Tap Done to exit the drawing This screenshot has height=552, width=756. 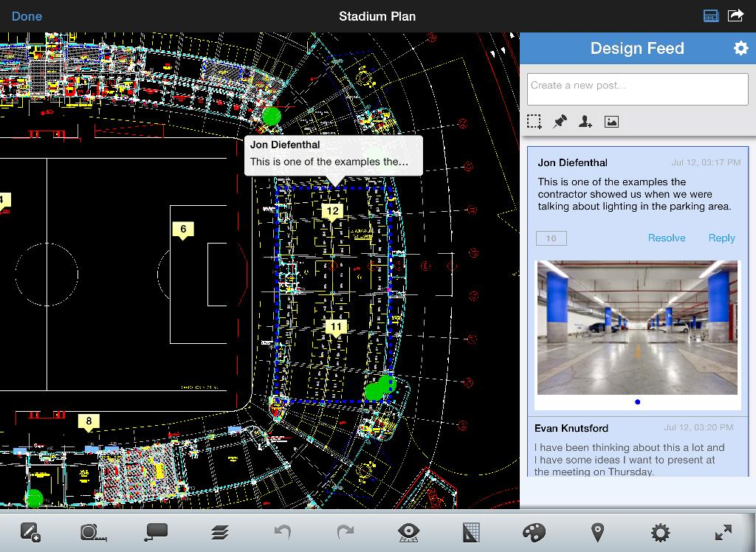click(27, 16)
